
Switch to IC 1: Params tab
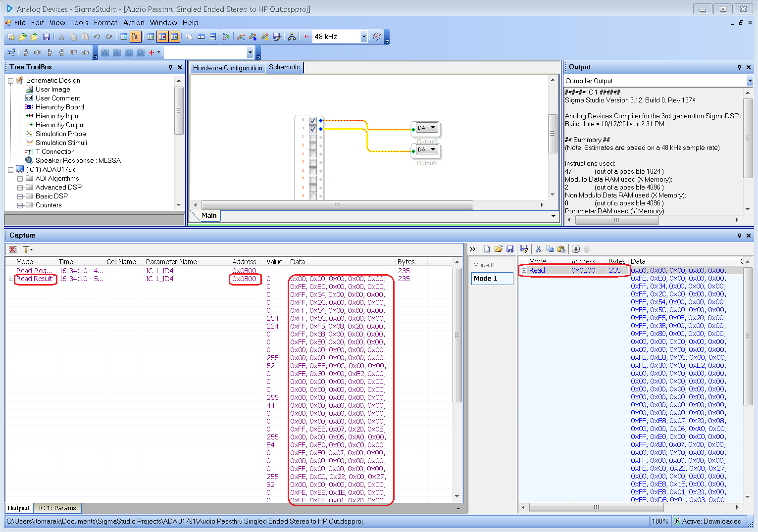pyautogui.click(x=57, y=508)
